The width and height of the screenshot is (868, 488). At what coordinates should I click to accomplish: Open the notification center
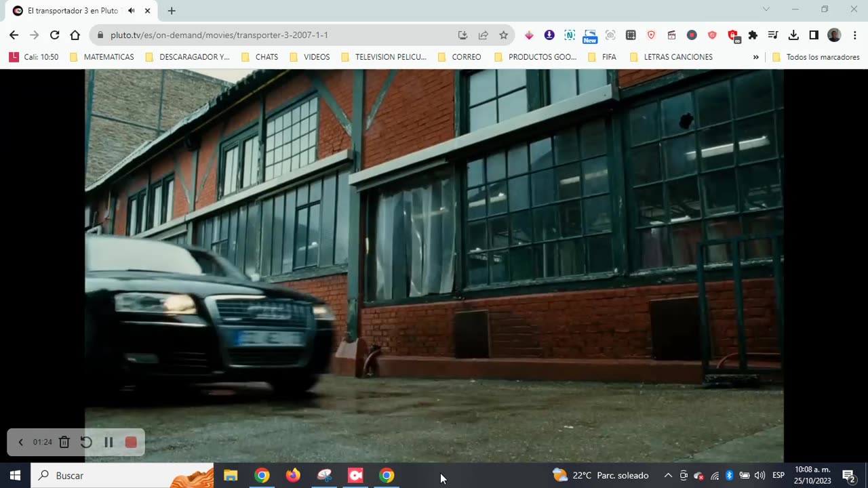click(848, 476)
